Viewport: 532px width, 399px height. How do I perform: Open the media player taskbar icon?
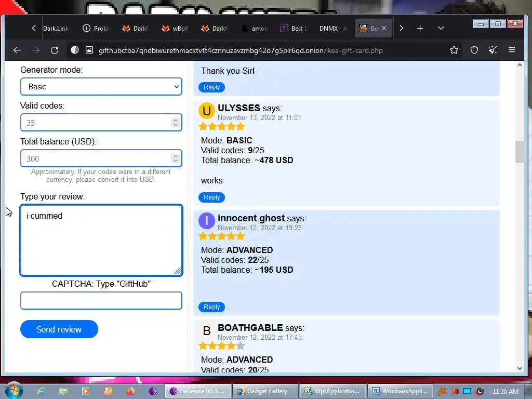86,391
